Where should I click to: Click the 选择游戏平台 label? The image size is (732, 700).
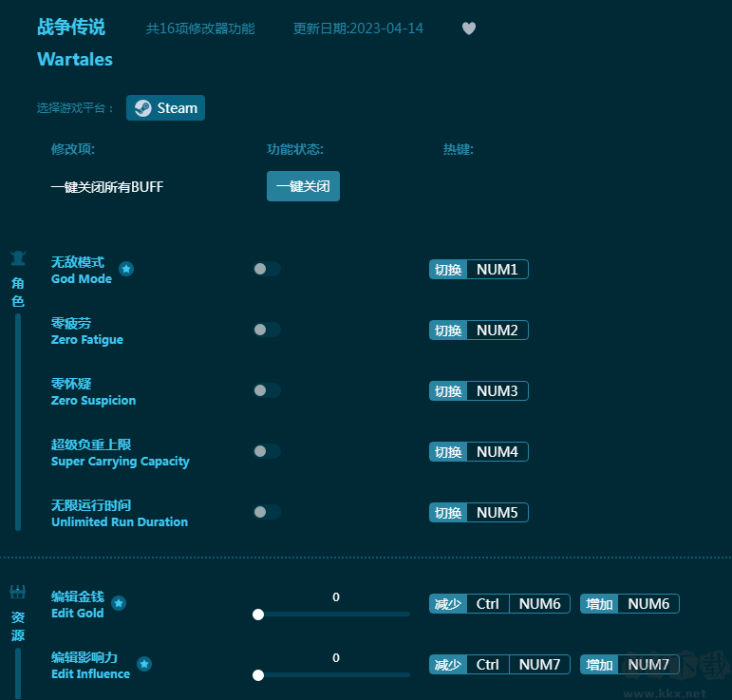click(75, 108)
